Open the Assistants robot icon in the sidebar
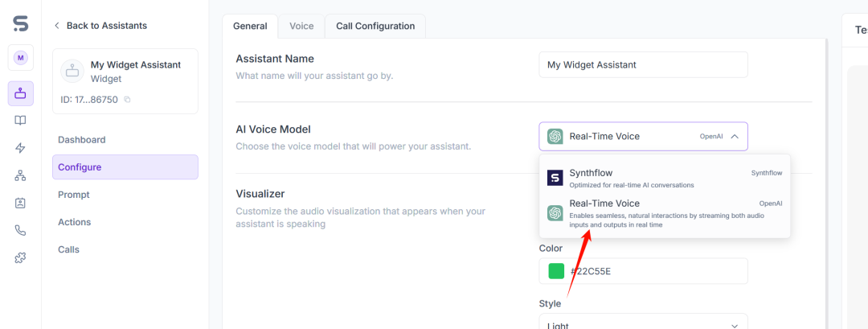The height and width of the screenshot is (329, 868). tap(20, 93)
